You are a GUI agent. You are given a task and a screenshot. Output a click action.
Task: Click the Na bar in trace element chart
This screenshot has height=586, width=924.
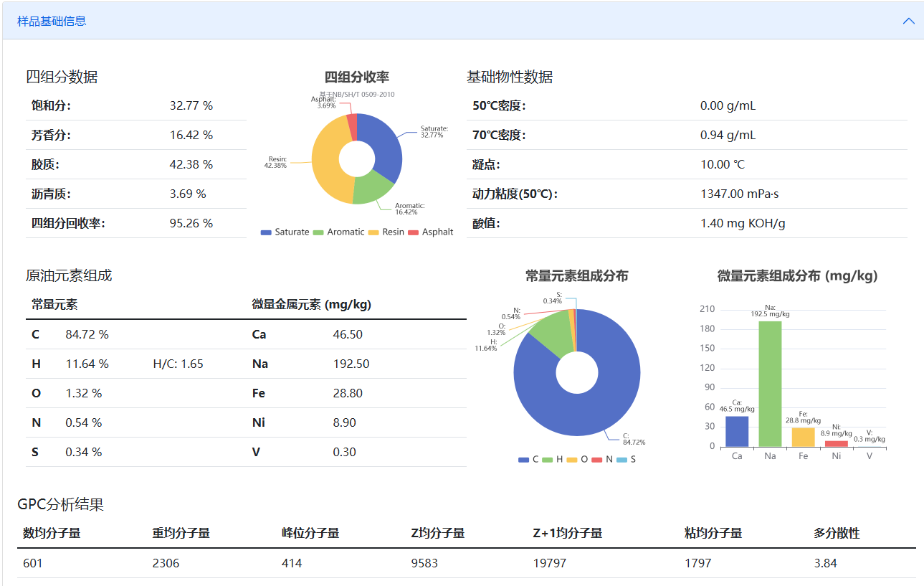pos(770,384)
